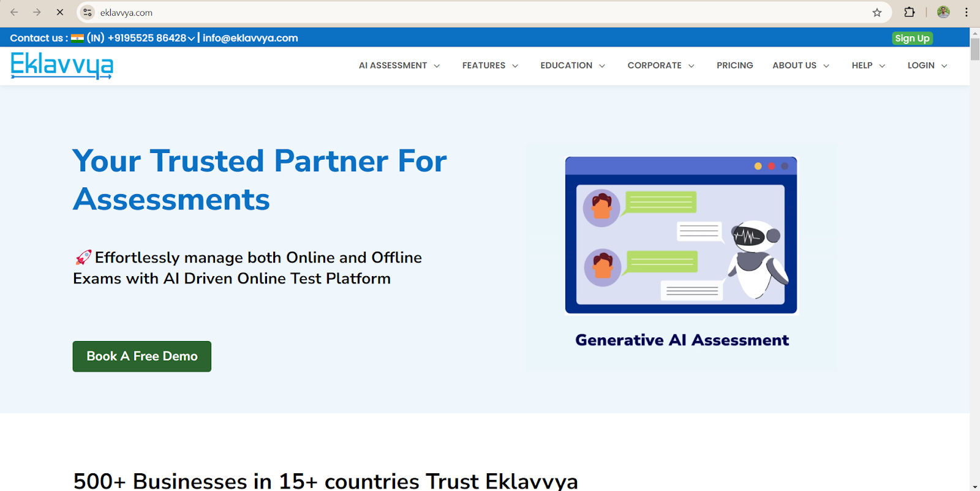
Task: Expand the phone number dropdown arrow
Action: pos(192,39)
